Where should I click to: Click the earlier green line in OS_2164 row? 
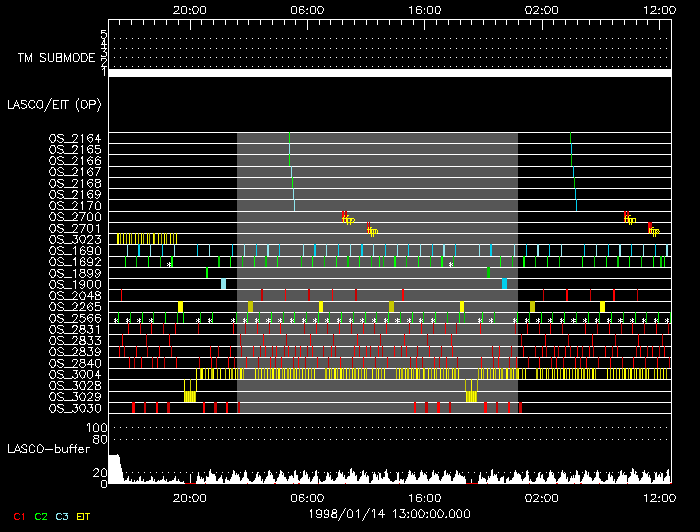pos(289,138)
